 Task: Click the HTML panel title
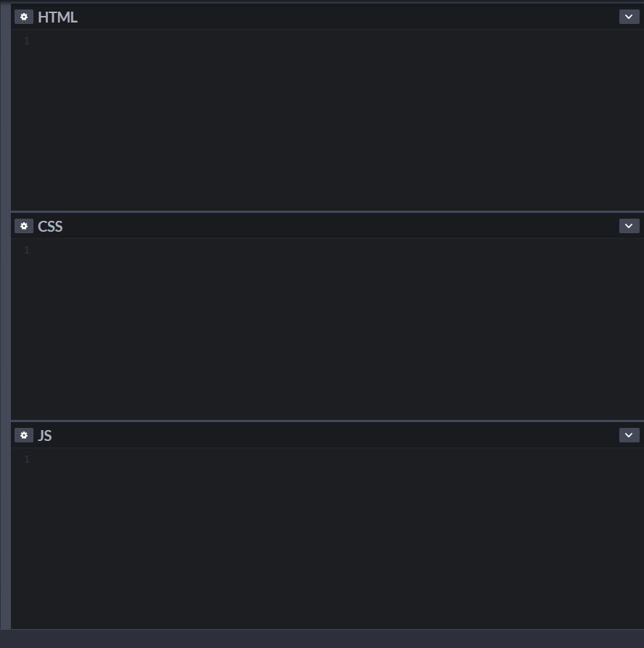point(57,17)
